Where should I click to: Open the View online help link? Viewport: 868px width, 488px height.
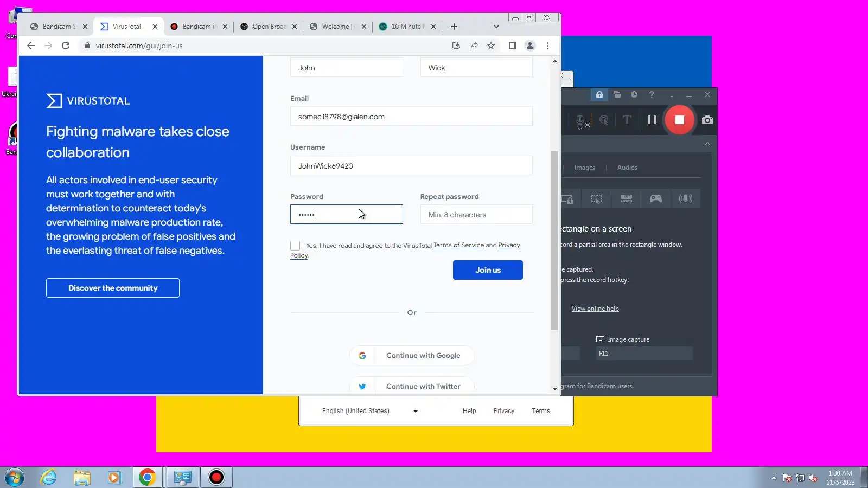pyautogui.click(x=595, y=309)
